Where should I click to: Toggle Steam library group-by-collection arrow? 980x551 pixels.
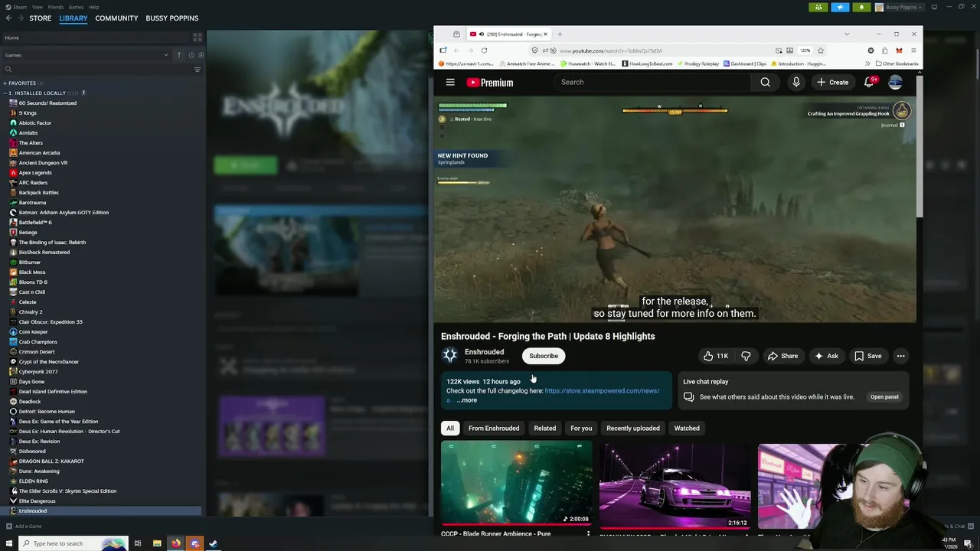(x=179, y=55)
